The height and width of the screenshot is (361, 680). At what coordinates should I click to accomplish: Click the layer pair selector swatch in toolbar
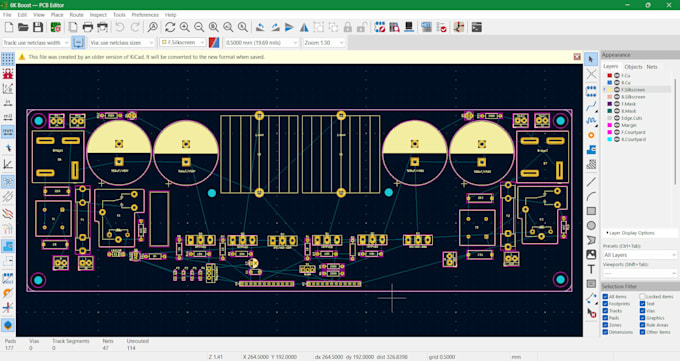click(x=214, y=43)
